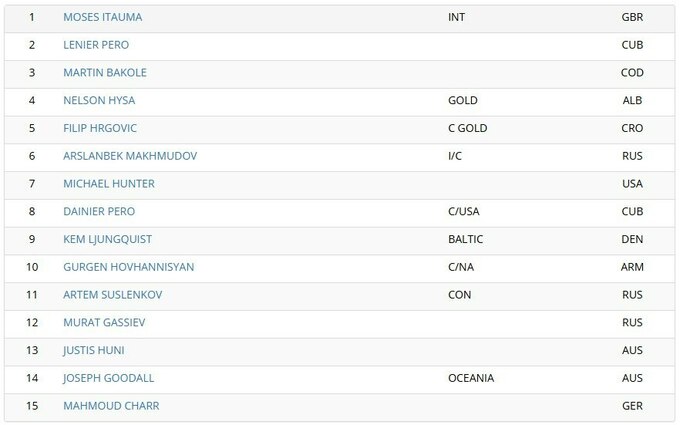Viewport: 680px width, 425px height.
Task: Click the GBR country code
Action: tap(632, 18)
